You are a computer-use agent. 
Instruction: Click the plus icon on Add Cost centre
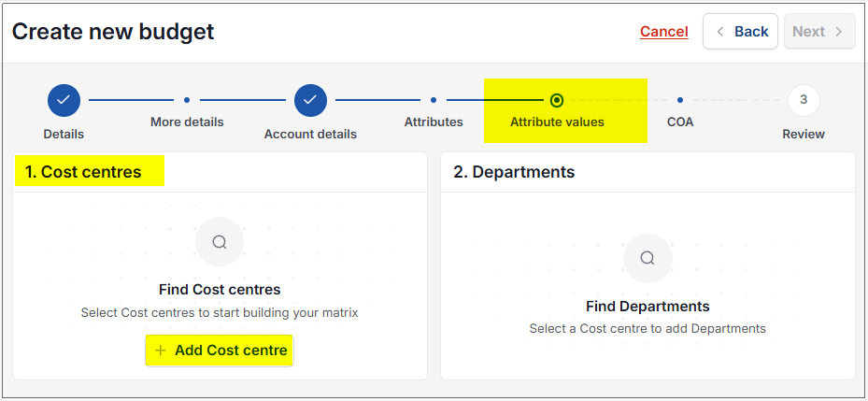point(161,351)
